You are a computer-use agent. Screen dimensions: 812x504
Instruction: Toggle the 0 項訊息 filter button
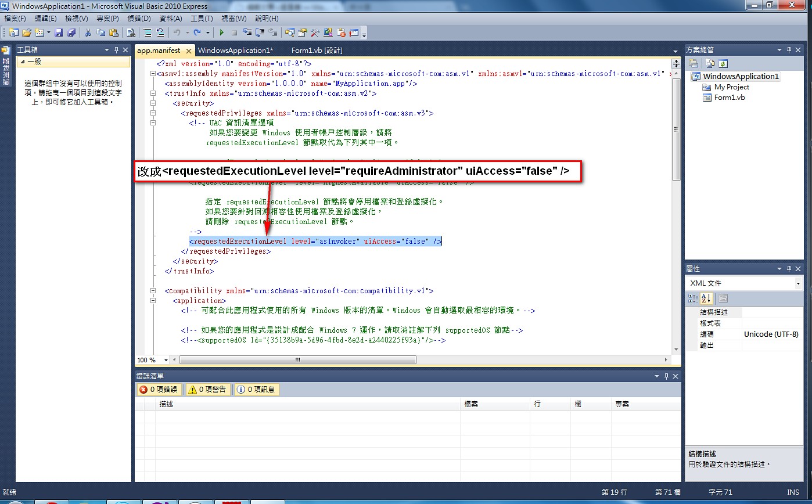(256, 390)
